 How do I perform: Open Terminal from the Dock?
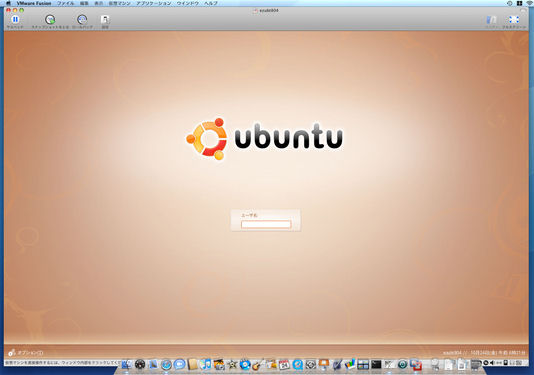coord(376,365)
